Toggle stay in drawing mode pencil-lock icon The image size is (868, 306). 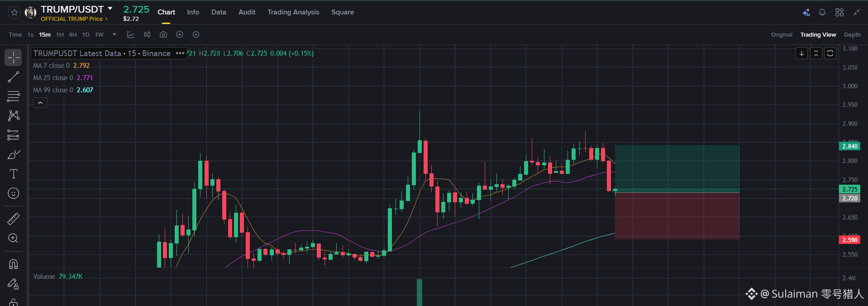pyautogui.click(x=14, y=283)
